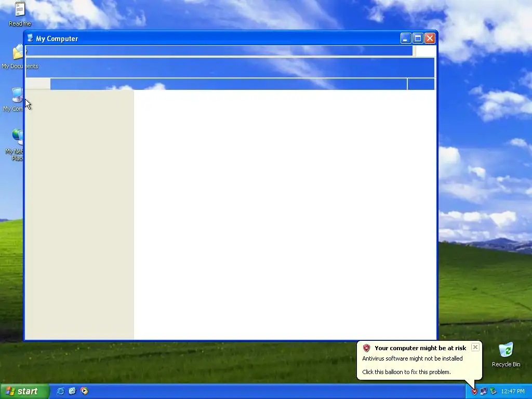532x399 pixels.
Task: Click the network connection tray icon
Action: point(484,392)
